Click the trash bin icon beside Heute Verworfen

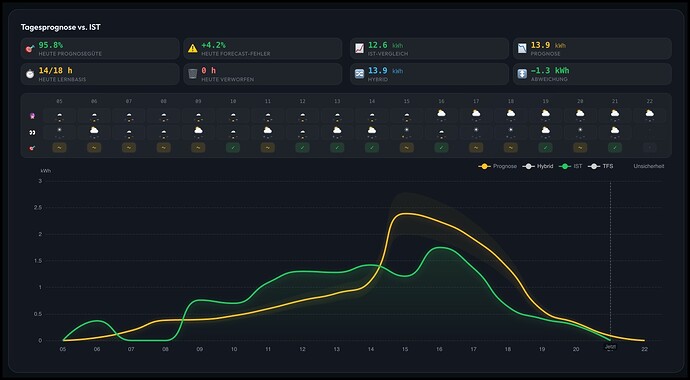(193, 74)
